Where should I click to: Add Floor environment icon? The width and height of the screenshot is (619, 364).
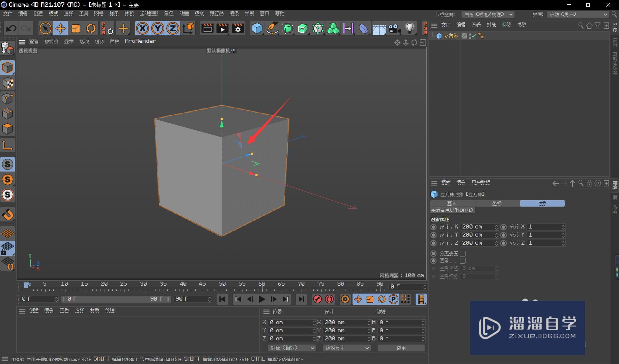tap(379, 29)
